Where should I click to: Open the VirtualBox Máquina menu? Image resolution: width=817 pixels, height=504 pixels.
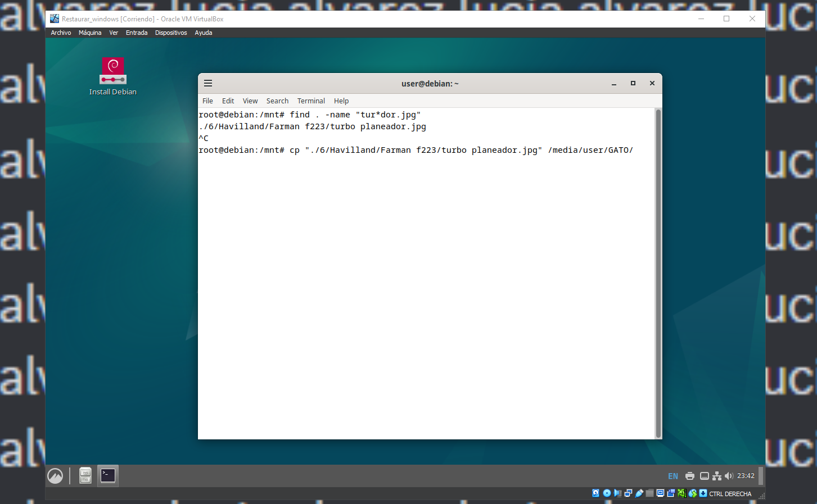[x=90, y=33]
